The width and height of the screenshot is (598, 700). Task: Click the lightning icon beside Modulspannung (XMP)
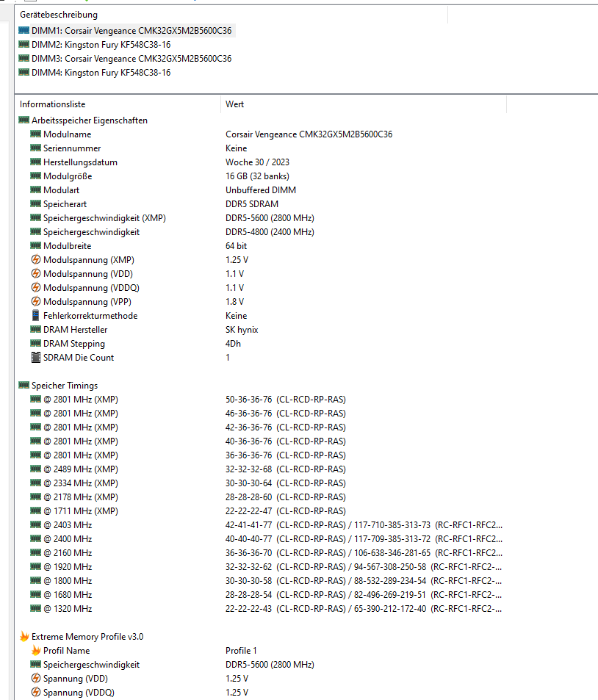36,259
